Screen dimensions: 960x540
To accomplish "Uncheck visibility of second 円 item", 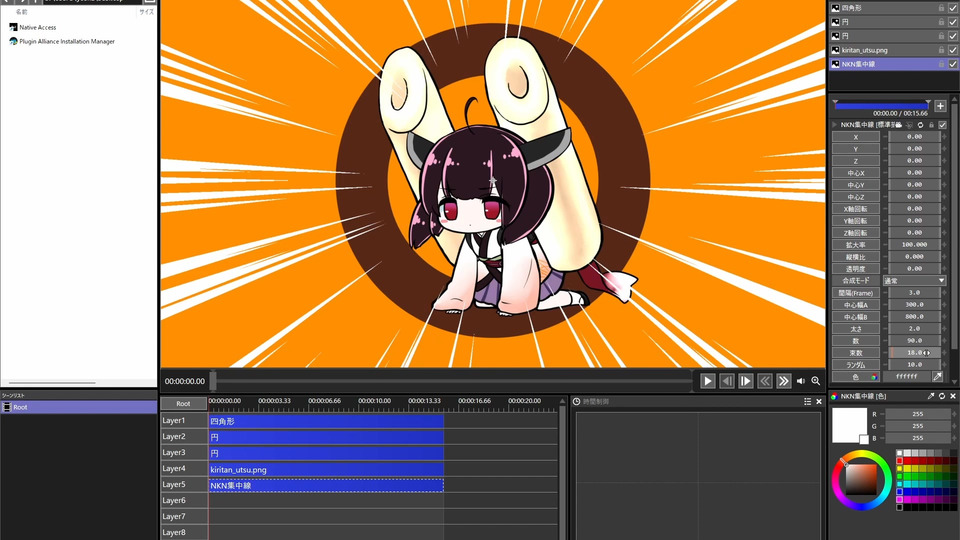I will (953, 36).
